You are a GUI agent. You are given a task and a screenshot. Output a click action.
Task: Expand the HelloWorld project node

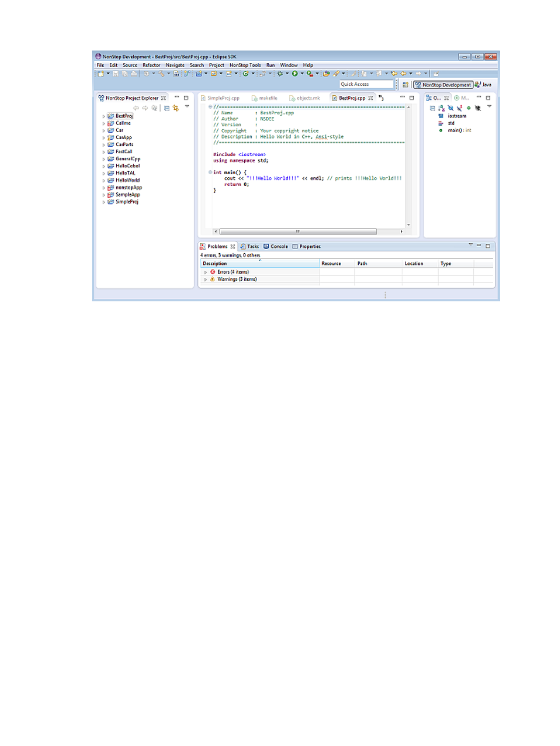click(x=104, y=180)
